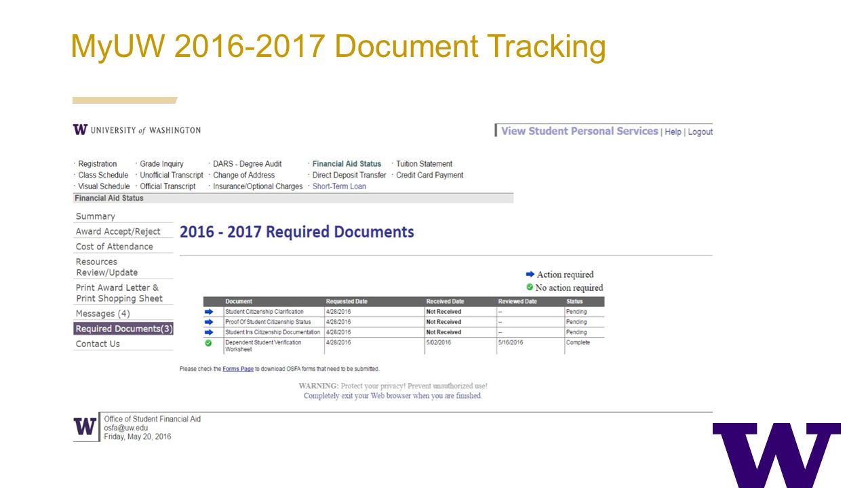
Task: Click the 2016 - 2017 Required Documents heading
Action: [297, 232]
